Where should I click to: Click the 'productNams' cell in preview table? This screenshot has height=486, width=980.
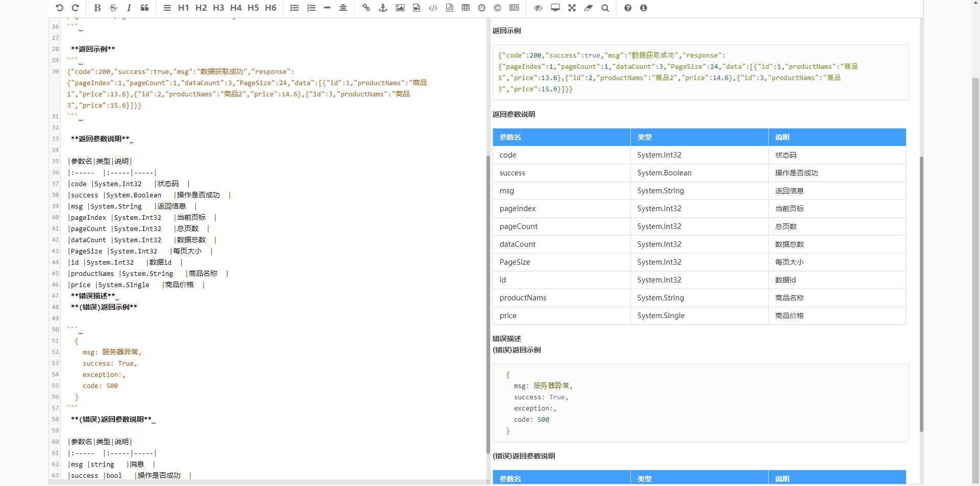[x=561, y=298]
